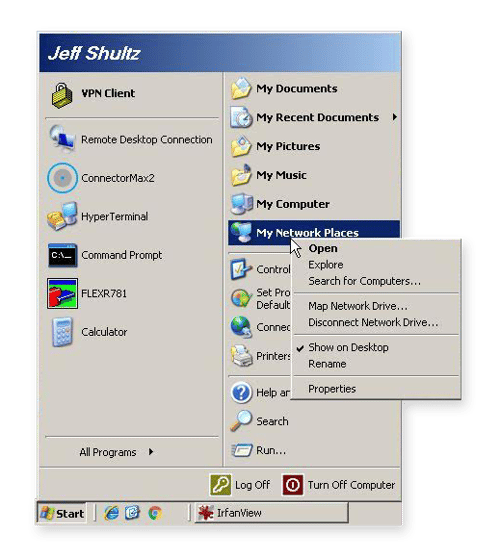
Task: Switch to IrfanView taskbar button
Action: click(x=271, y=513)
